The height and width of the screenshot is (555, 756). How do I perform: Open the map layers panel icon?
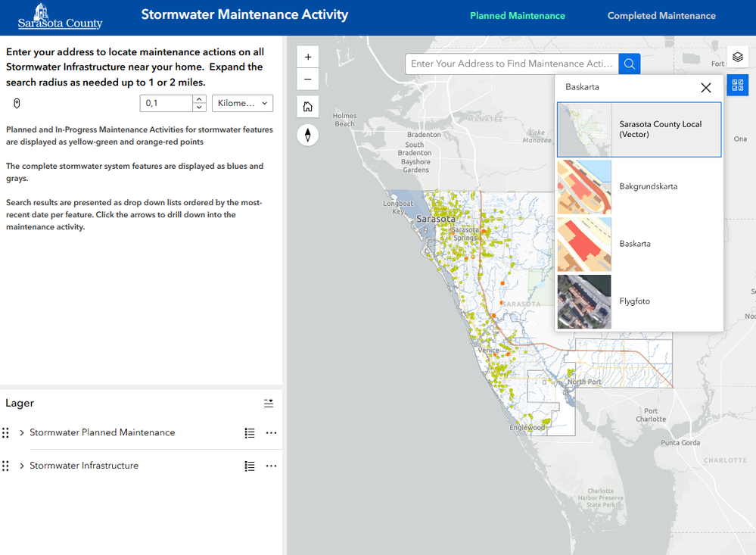pyautogui.click(x=738, y=57)
